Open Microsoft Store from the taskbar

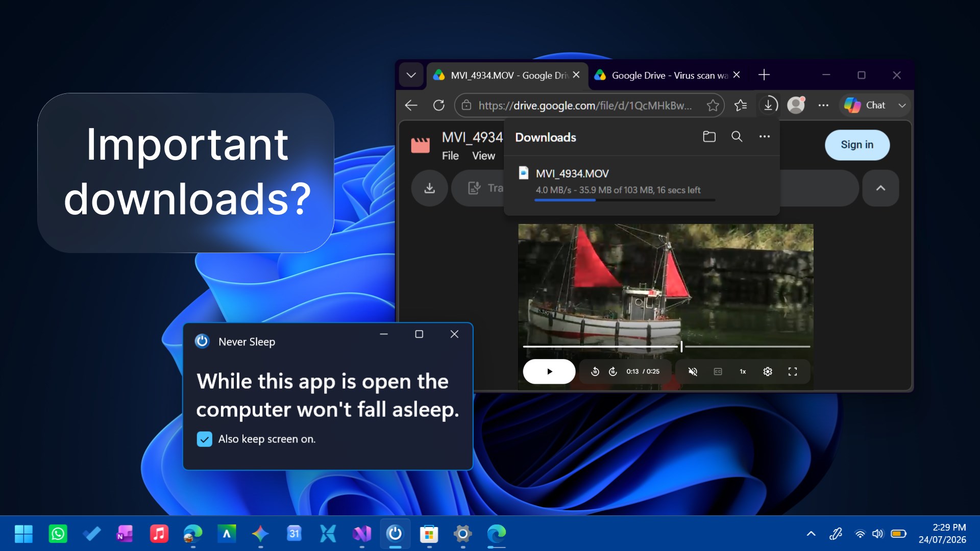click(429, 534)
